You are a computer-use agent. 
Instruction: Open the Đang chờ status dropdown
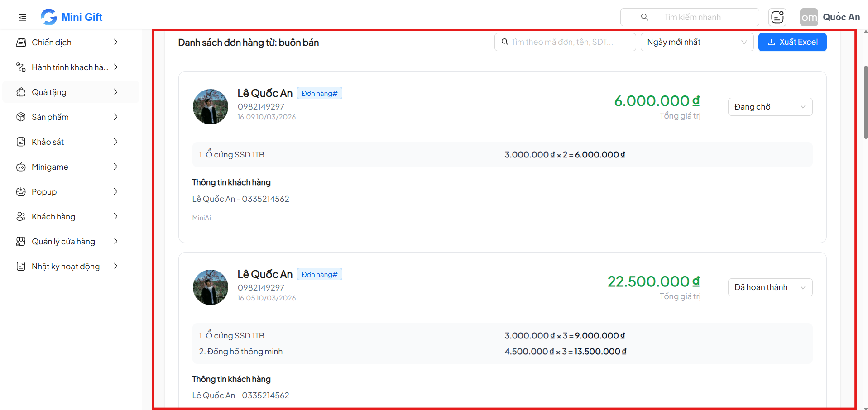pyautogui.click(x=770, y=107)
